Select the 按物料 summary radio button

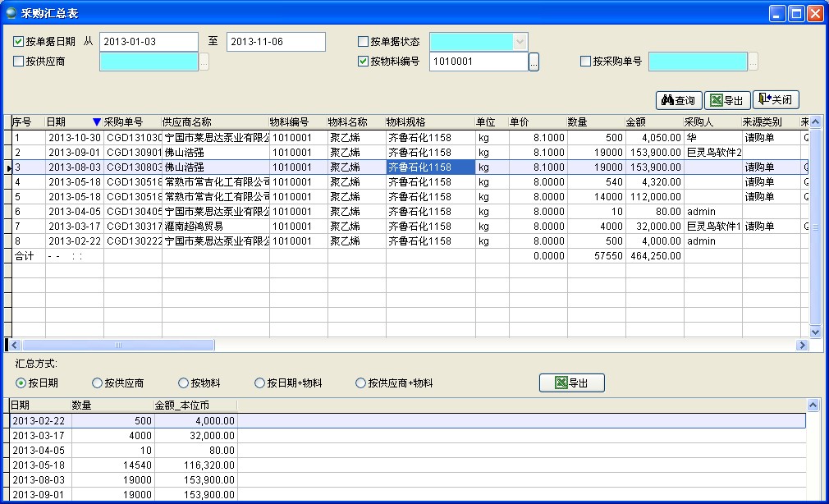(x=184, y=383)
